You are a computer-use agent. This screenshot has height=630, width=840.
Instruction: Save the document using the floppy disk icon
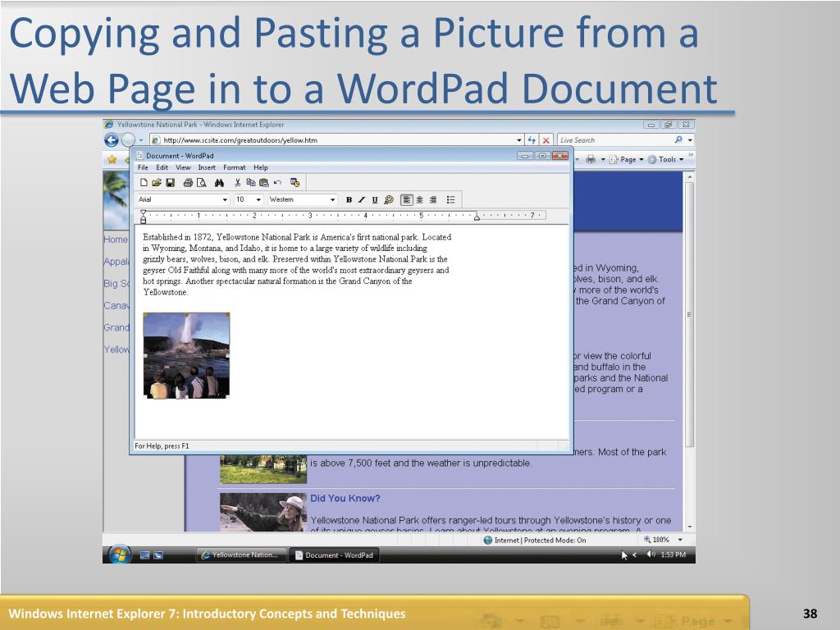(x=171, y=183)
